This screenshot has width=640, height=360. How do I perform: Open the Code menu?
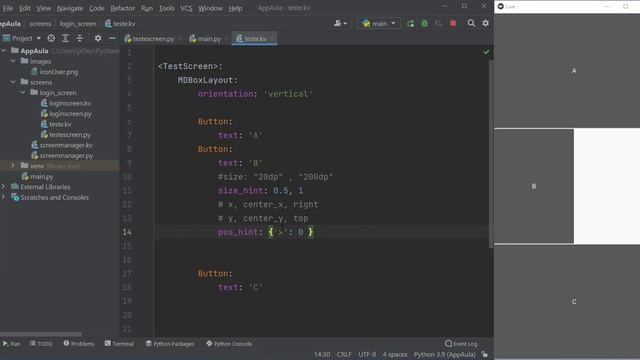click(x=96, y=8)
